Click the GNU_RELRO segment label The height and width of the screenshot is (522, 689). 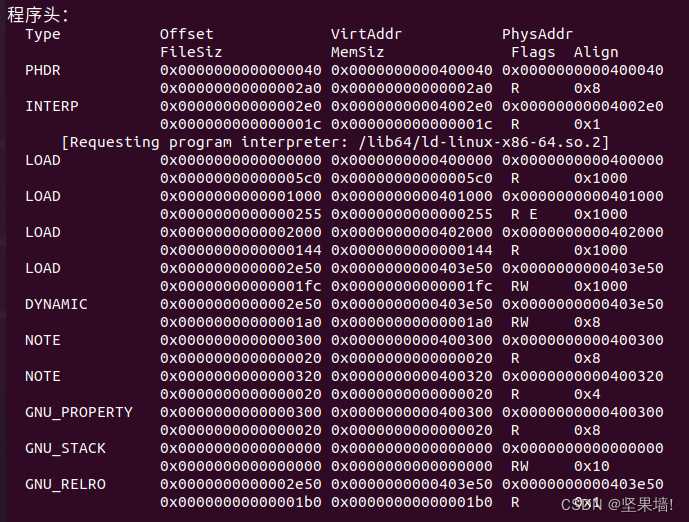[x=65, y=485]
